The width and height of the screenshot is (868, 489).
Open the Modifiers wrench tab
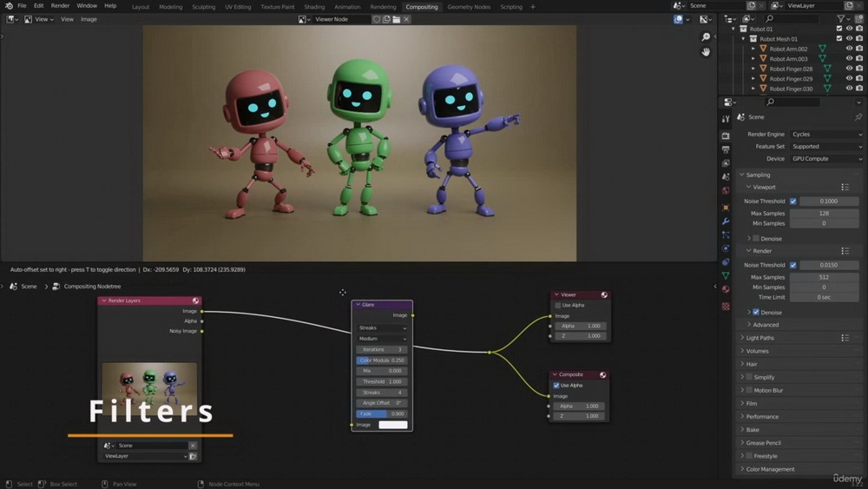(726, 221)
